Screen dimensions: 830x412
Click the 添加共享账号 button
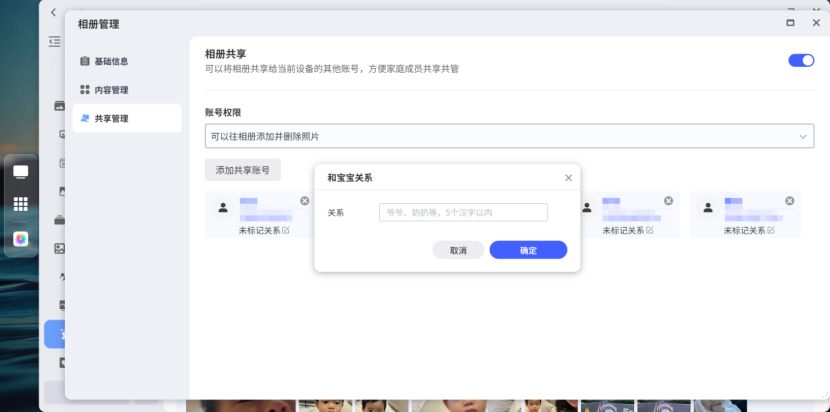pos(242,170)
